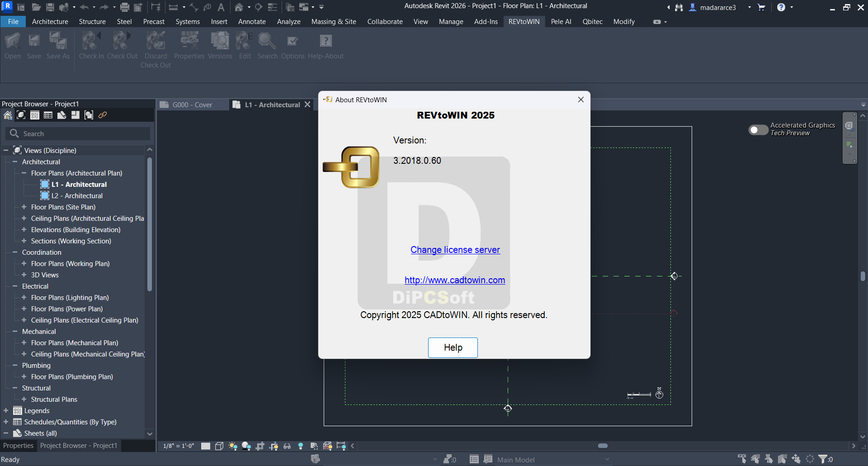868x466 pixels.
Task: Switch to the Properties panel tab
Action: pyautogui.click(x=18, y=446)
